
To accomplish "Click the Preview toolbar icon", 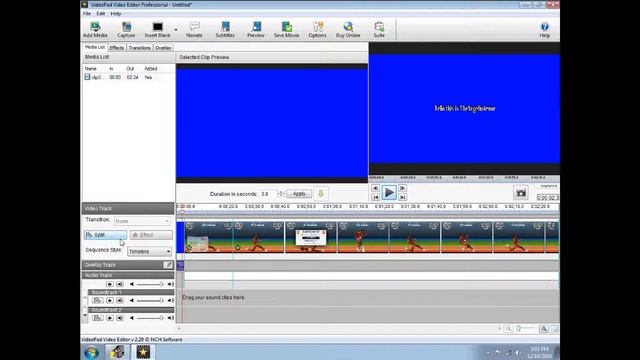I will pyautogui.click(x=256, y=30).
